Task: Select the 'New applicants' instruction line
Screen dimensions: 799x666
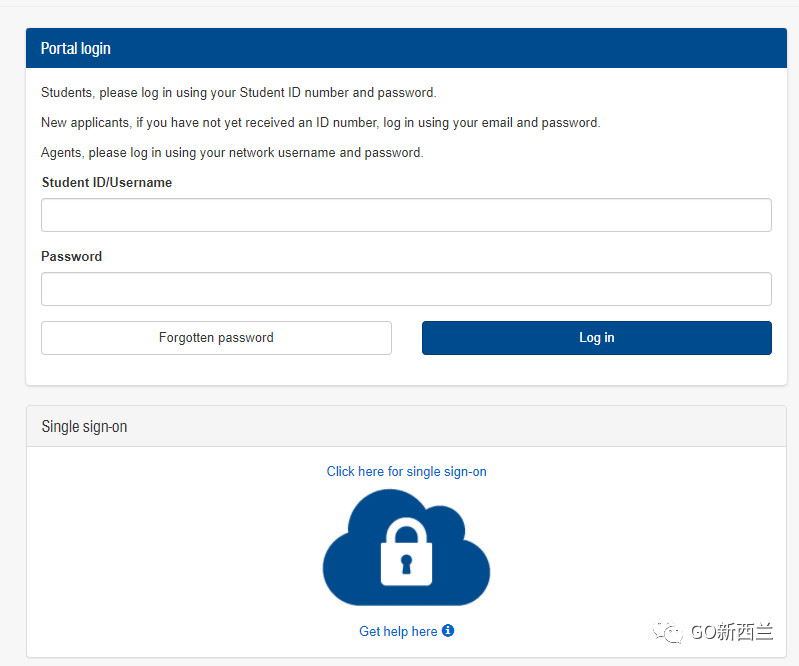Action: click(x=321, y=123)
